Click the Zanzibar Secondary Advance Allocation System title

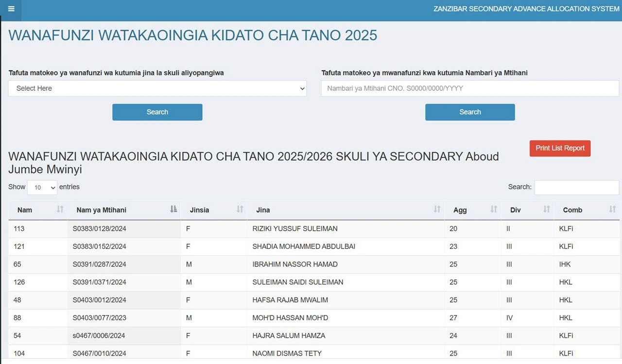(526, 9)
